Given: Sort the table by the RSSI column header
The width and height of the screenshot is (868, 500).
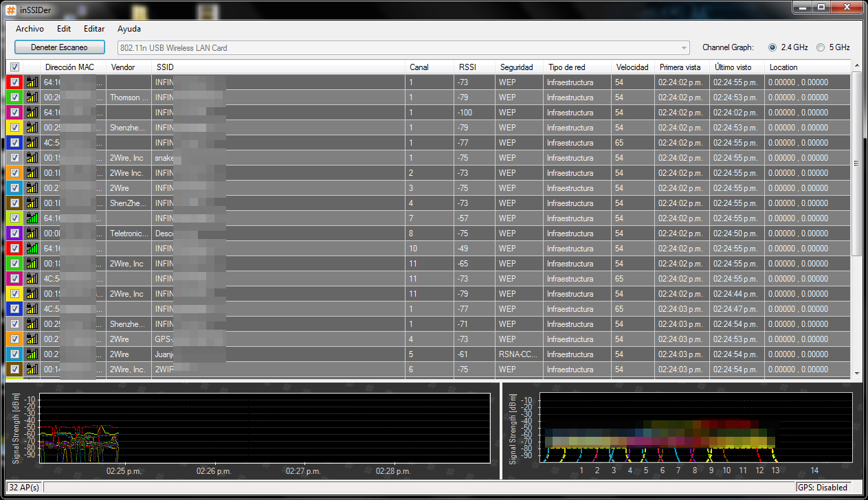Looking at the screenshot, I should coord(467,67).
